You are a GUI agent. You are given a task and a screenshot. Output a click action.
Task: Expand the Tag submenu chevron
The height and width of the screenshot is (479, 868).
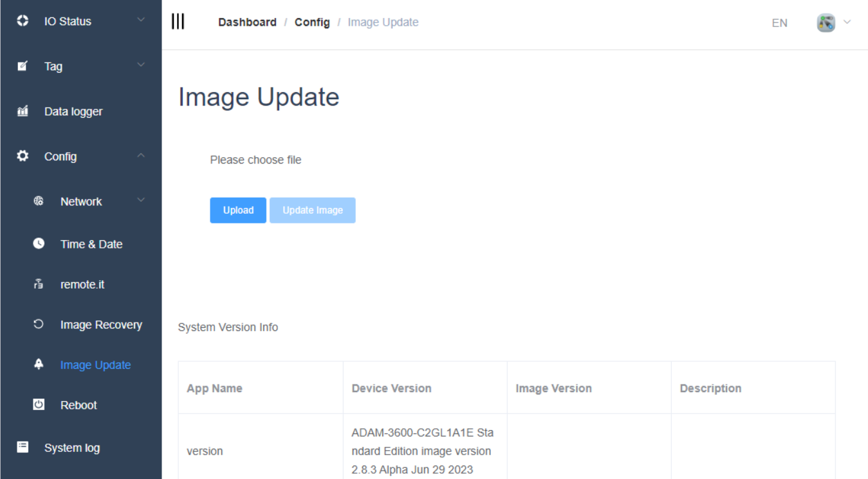click(x=141, y=66)
